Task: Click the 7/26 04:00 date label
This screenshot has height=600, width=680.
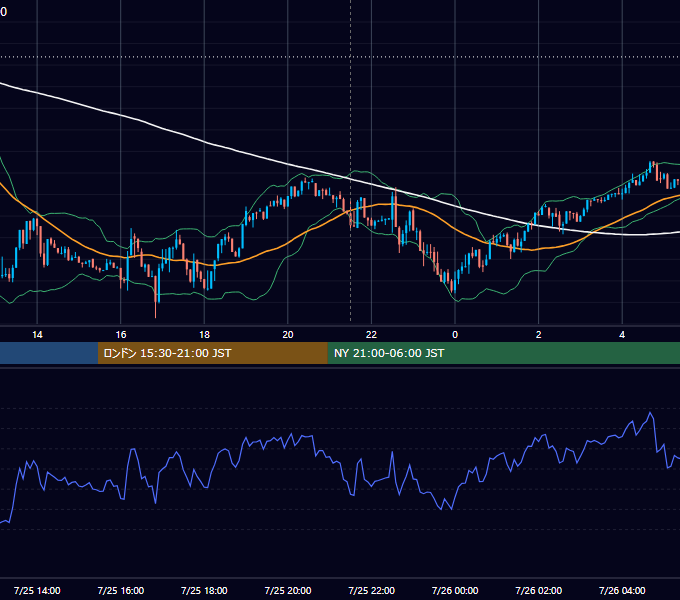Action: pyautogui.click(x=622, y=590)
